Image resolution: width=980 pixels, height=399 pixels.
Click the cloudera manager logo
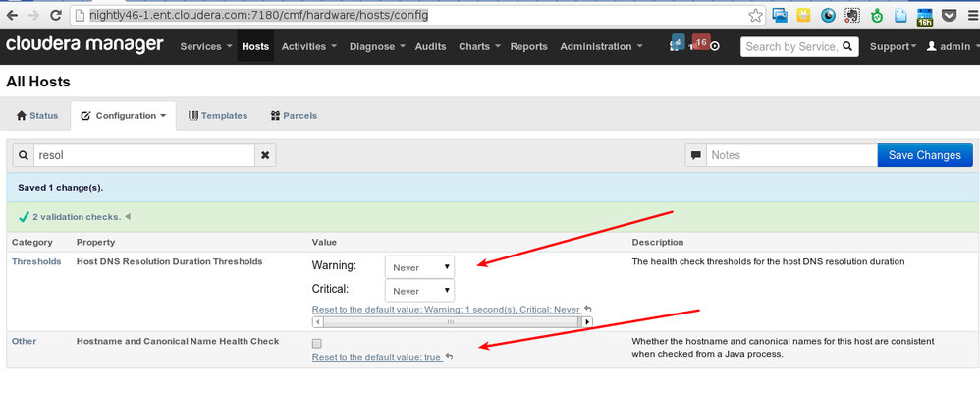pyautogui.click(x=84, y=45)
